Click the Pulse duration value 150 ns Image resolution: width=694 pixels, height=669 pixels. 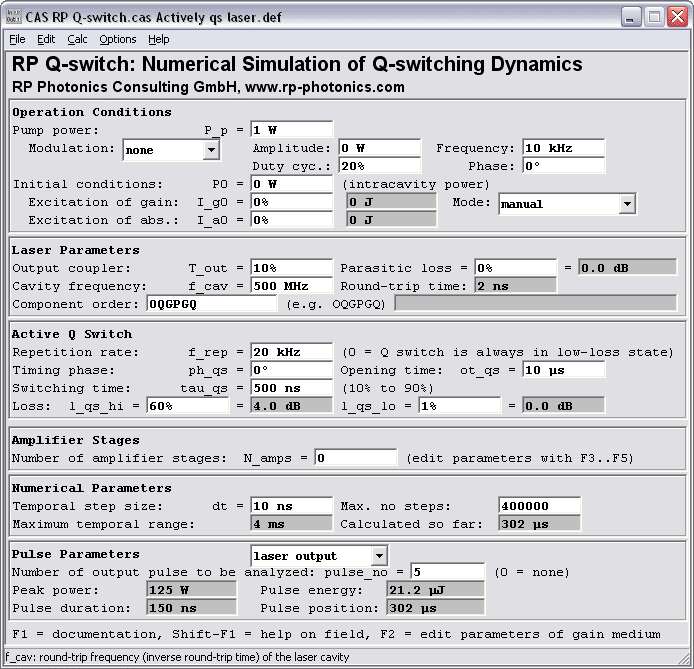pyautogui.click(x=191, y=608)
